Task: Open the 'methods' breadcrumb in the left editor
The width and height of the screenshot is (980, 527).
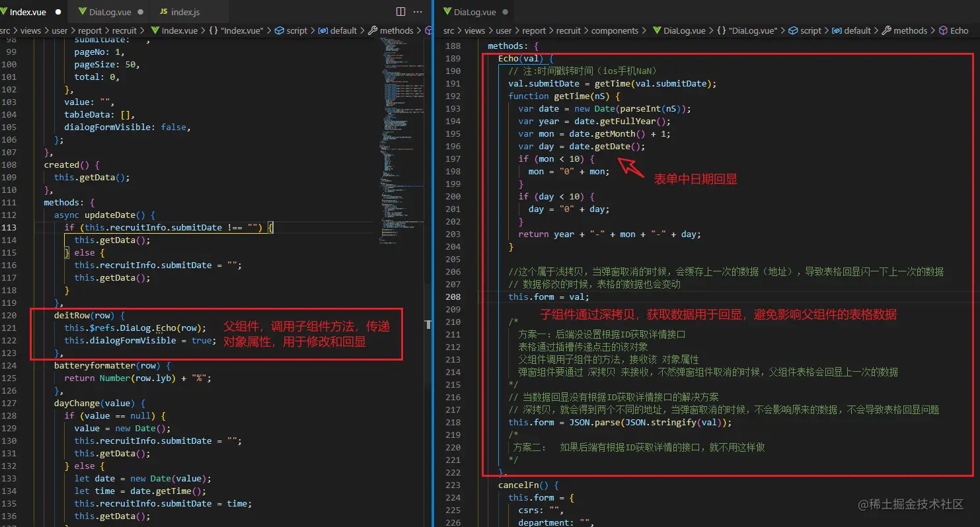Action: click(391, 30)
